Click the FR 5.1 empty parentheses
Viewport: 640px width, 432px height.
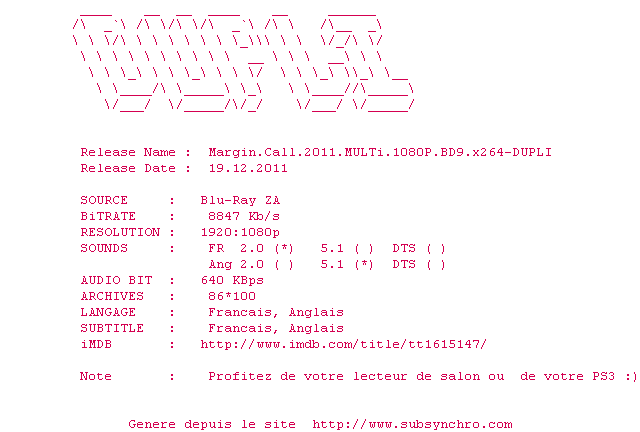coord(364,249)
